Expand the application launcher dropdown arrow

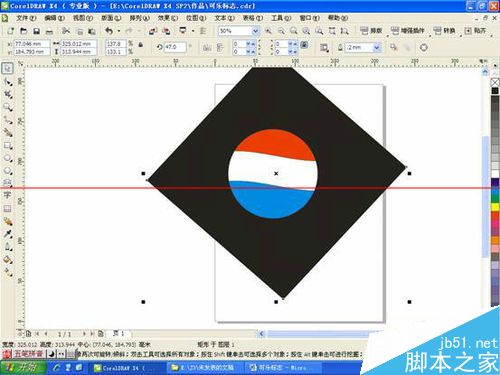coord(193,31)
